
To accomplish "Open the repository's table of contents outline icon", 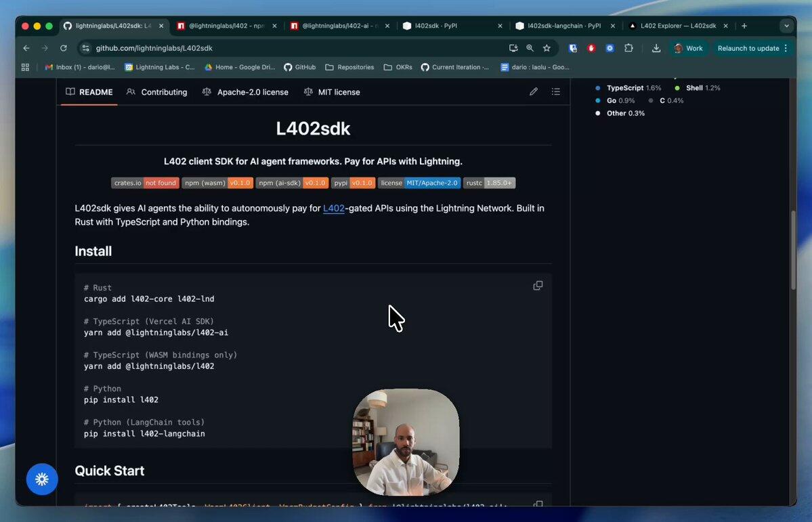I will pos(555,91).
